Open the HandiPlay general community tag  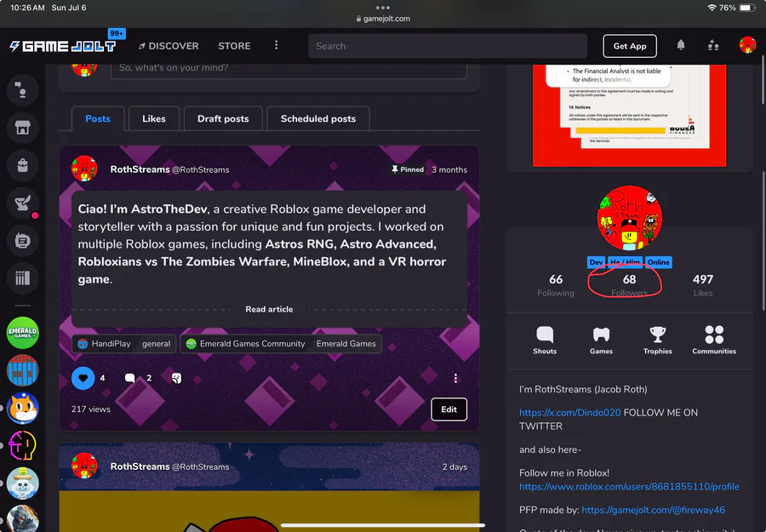pyautogui.click(x=124, y=343)
